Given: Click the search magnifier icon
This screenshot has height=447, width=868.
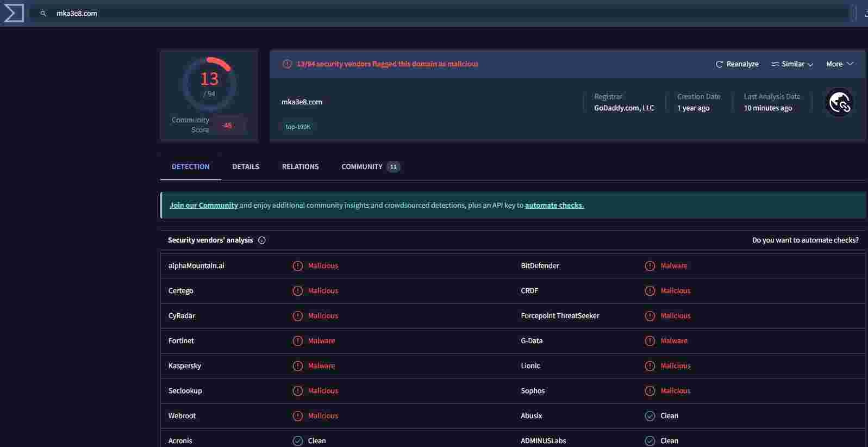Looking at the screenshot, I should click(x=43, y=14).
